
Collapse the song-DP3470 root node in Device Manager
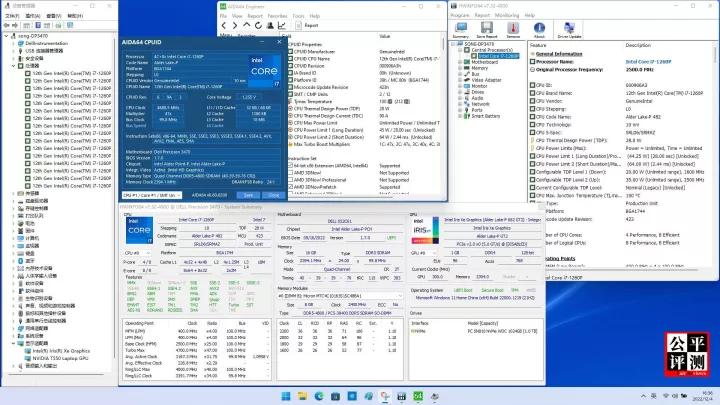coord(6,36)
